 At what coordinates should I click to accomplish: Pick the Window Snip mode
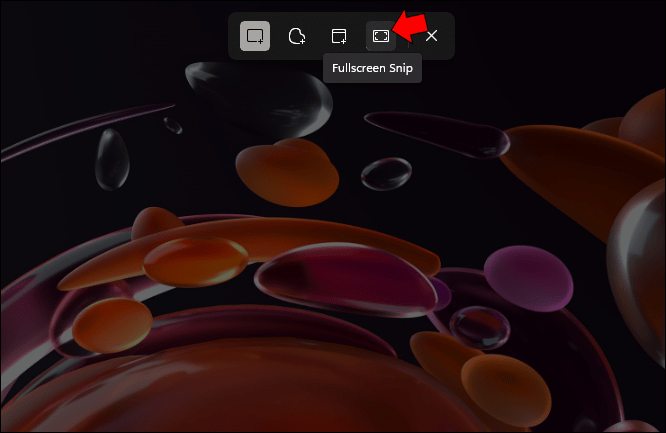(339, 36)
